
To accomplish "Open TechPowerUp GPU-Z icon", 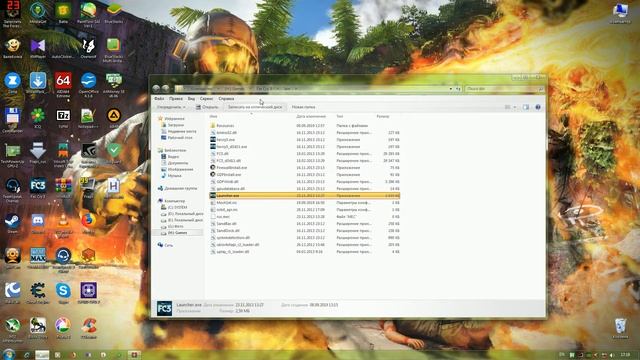I will (12, 154).
